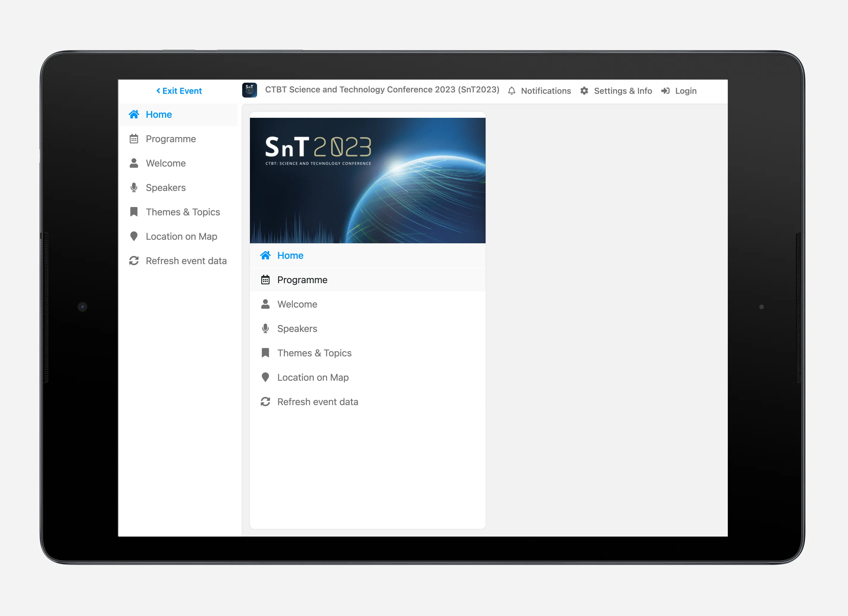The width and height of the screenshot is (848, 616).
Task: Click the main panel Themes & Topics bookmark icon
Action: (x=265, y=353)
